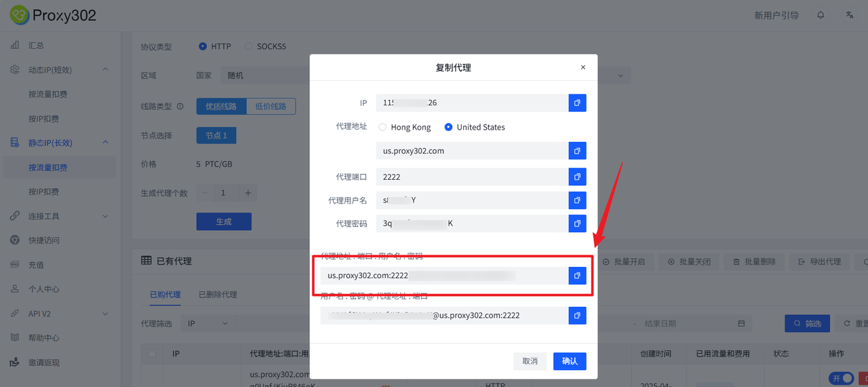Copy the proxy port 2222

point(577,177)
